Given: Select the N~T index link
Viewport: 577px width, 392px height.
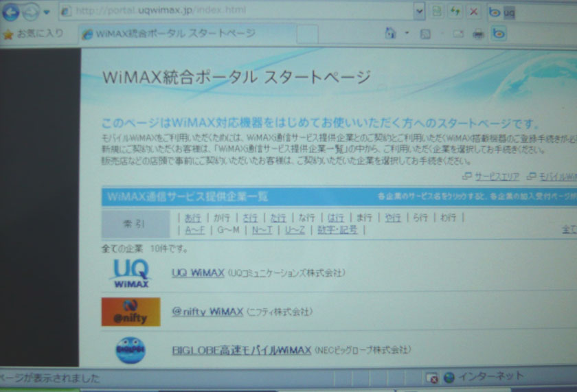Looking at the screenshot, I should [x=262, y=231].
